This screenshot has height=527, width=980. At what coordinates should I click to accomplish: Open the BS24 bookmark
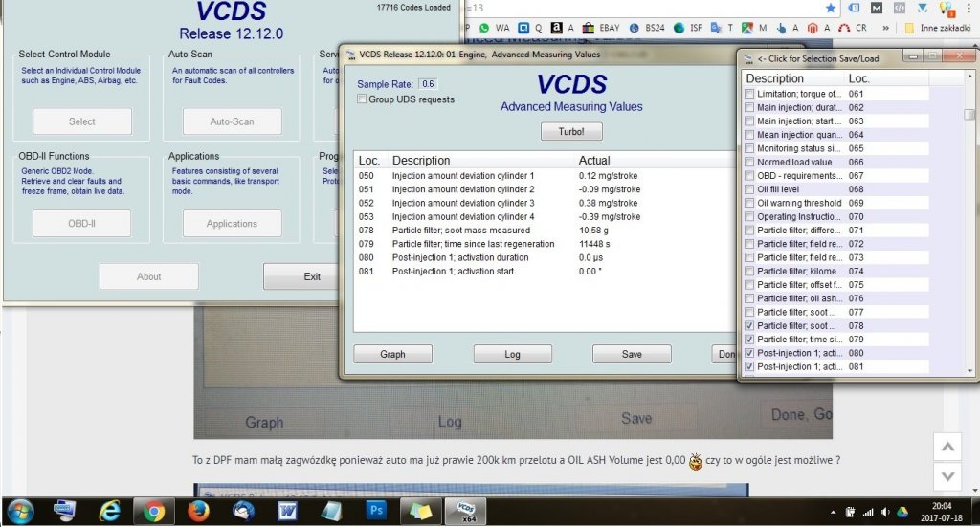click(647, 28)
